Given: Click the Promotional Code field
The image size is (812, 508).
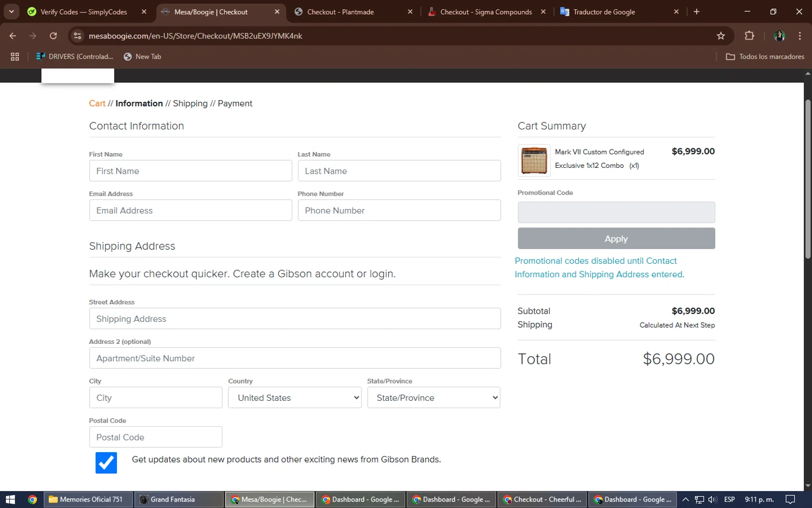Looking at the screenshot, I should pos(616,212).
